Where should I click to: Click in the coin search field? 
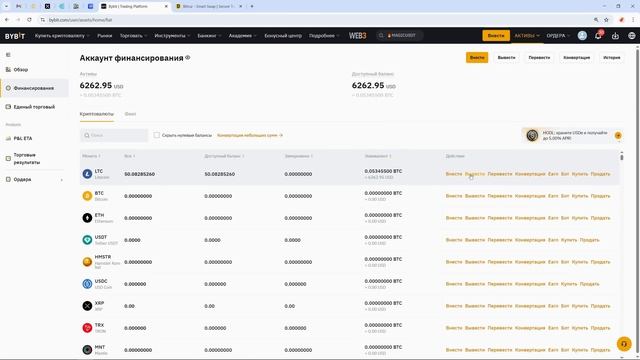coord(114,135)
